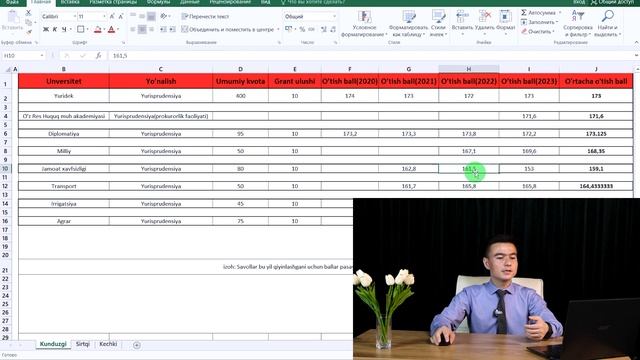Click the Cell Styles (Стили ячеек) icon
This screenshot has height=360, width=640.
(438, 17)
